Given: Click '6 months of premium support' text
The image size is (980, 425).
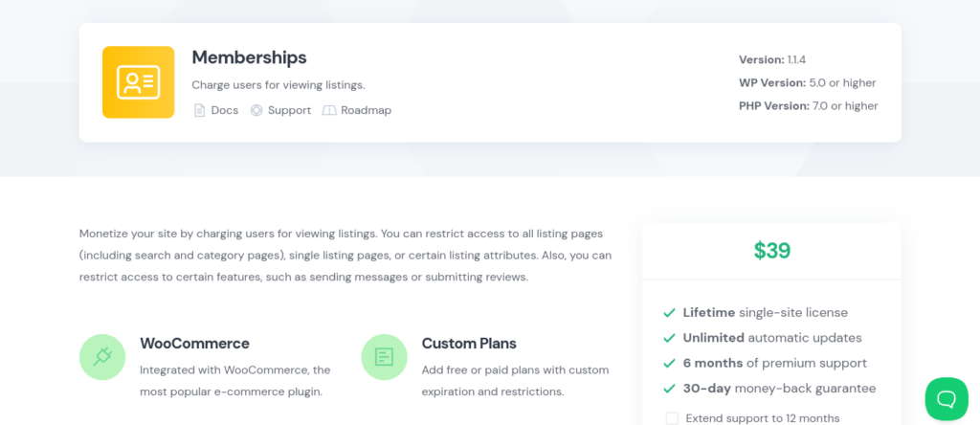Looking at the screenshot, I should pos(775,363).
